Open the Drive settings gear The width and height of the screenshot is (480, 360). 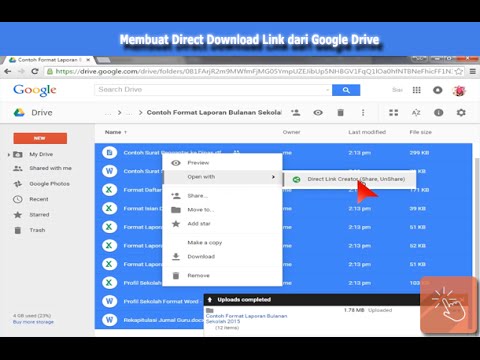point(461,113)
